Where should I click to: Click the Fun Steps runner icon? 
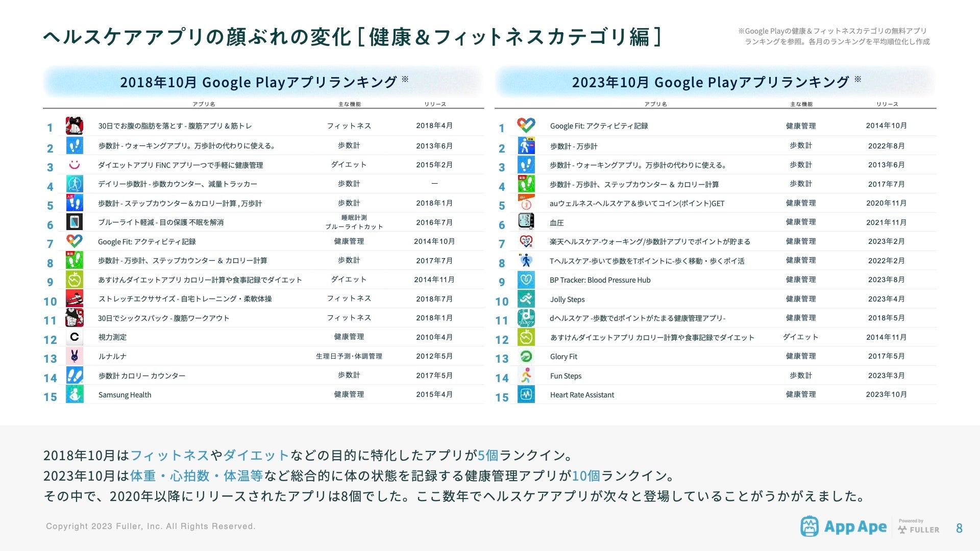526,375
